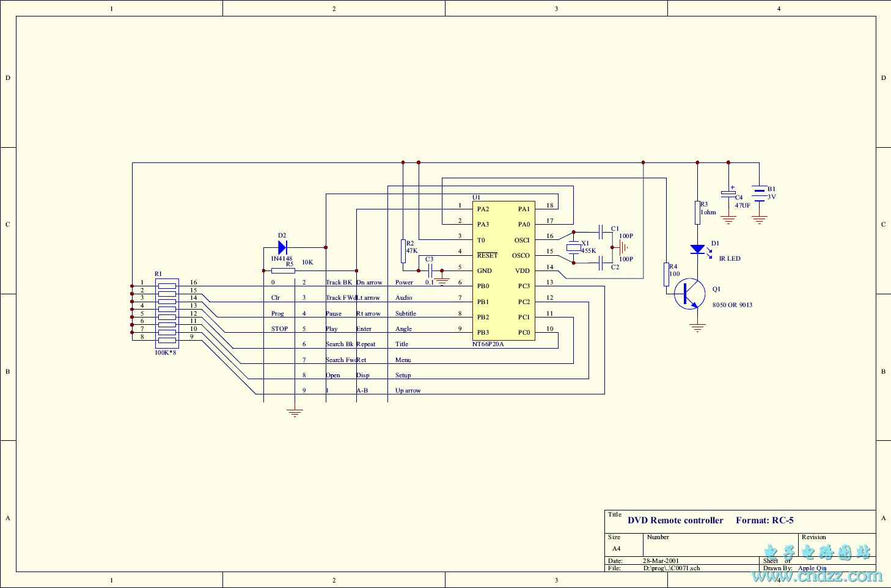Click the 'Repeat' key label

[x=366, y=344]
